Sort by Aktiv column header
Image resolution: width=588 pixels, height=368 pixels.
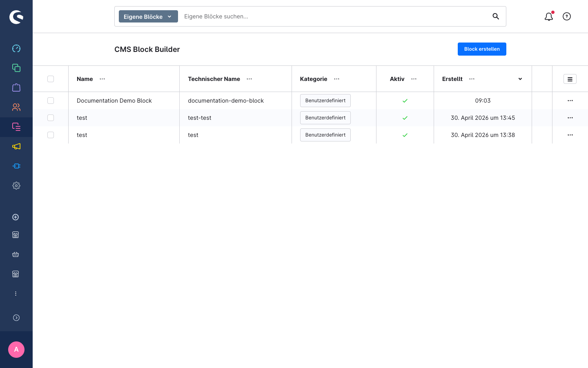[x=397, y=79]
